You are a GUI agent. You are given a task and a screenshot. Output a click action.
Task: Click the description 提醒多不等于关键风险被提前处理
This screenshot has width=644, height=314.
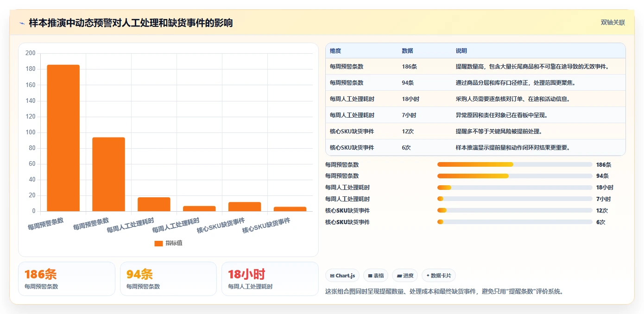coord(499,132)
